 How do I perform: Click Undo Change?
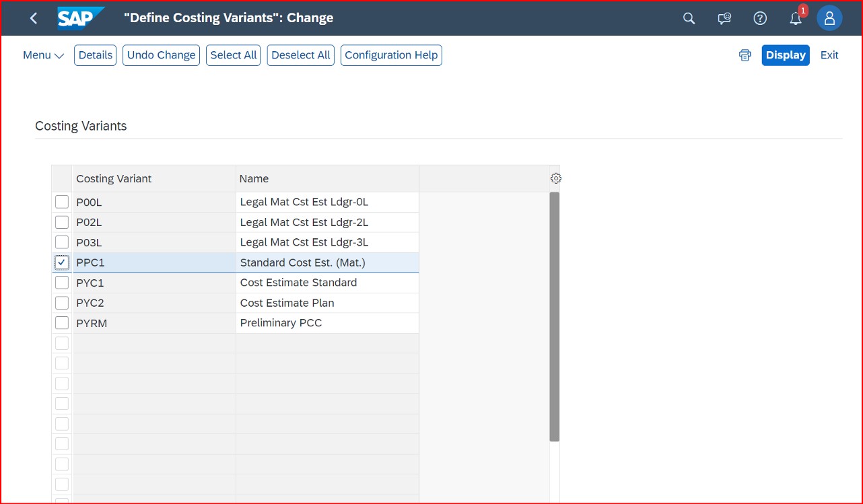click(161, 55)
